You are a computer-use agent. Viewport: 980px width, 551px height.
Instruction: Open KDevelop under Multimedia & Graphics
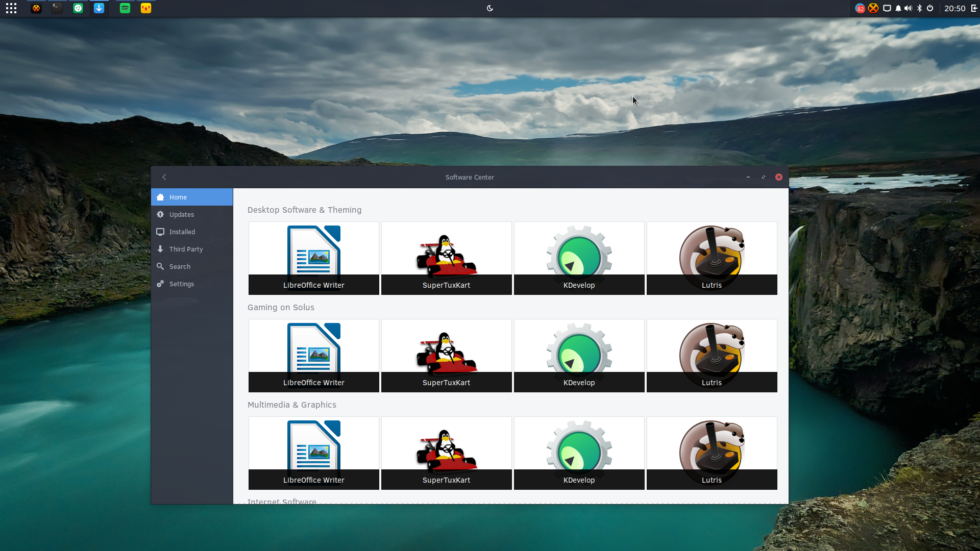tap(579, 453)
